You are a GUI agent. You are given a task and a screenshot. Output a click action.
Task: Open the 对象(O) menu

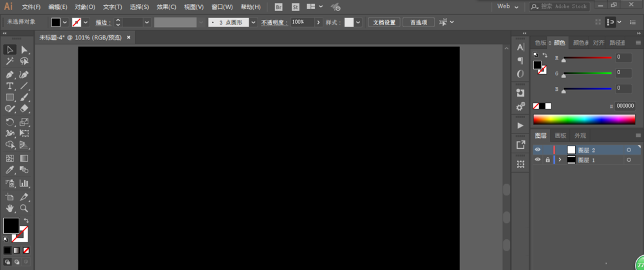85,7
